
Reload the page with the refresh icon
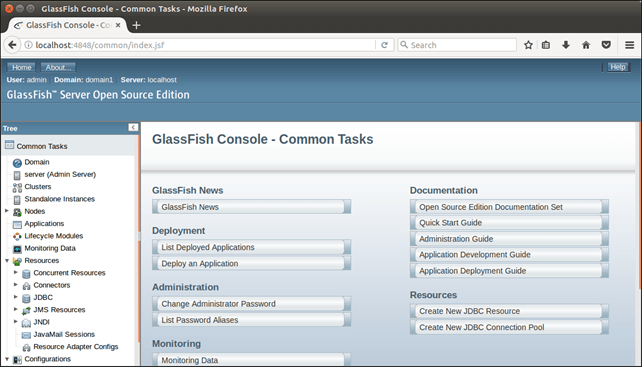coord(384,45)
